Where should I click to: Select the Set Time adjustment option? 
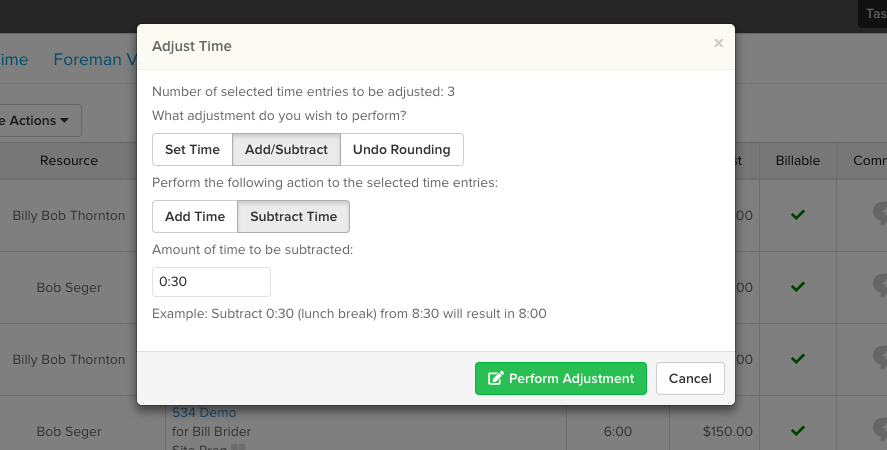[192, 149]
